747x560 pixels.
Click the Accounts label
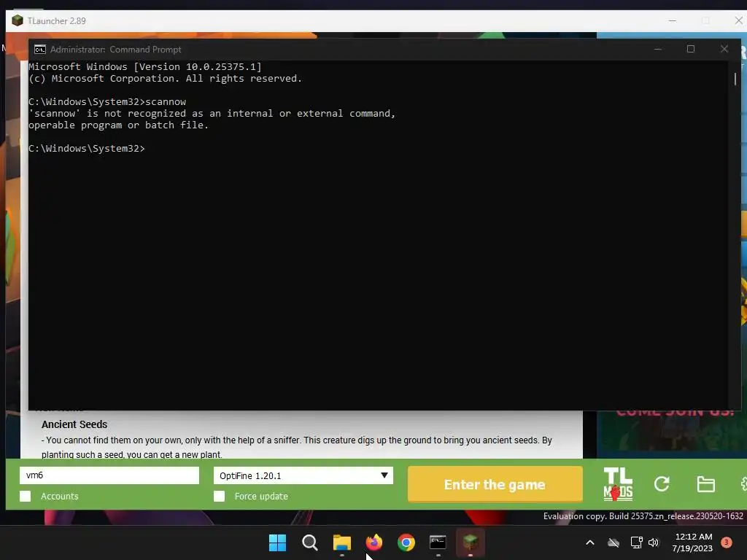(x=60, y=496)
